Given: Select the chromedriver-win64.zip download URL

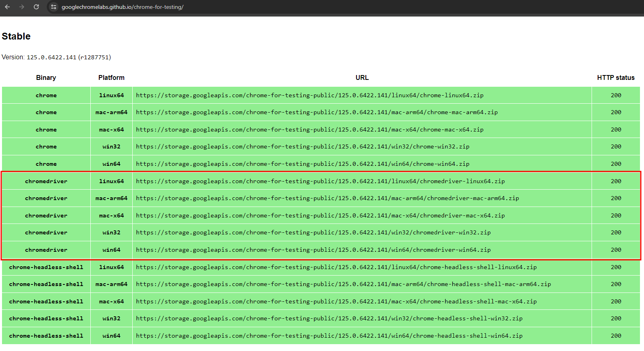Looking at the screenshot, I should click(x=313, y=250).
